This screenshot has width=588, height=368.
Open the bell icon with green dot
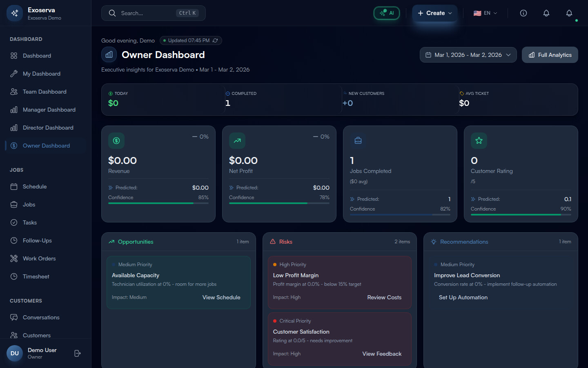click(569, 13)
